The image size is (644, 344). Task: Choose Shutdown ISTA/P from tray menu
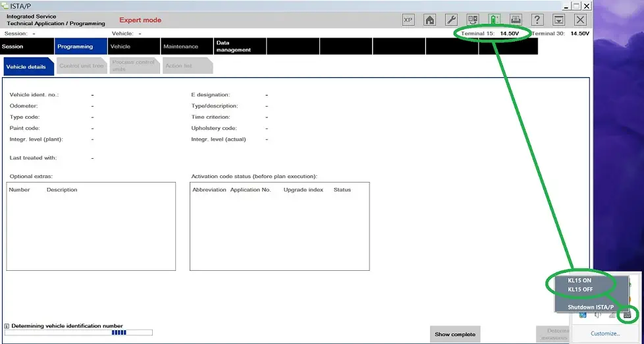tap(590, 307)
